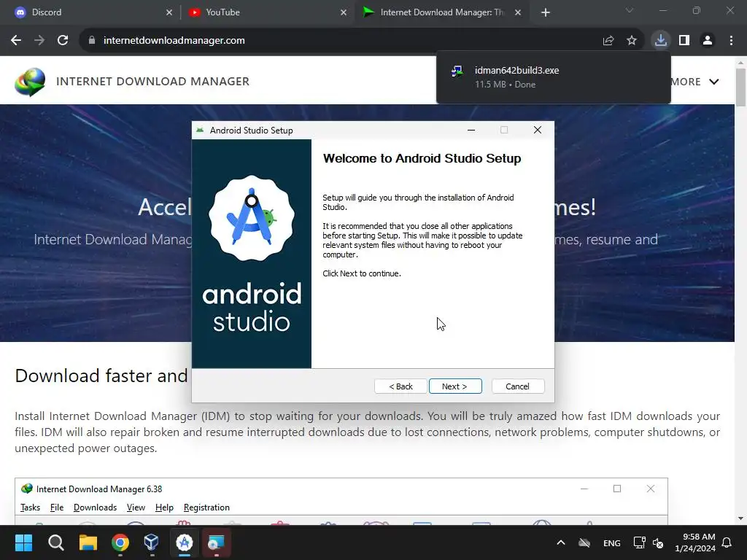747x560 pixels.
Task: Open the browser side panel
Action: click(684, 41)
